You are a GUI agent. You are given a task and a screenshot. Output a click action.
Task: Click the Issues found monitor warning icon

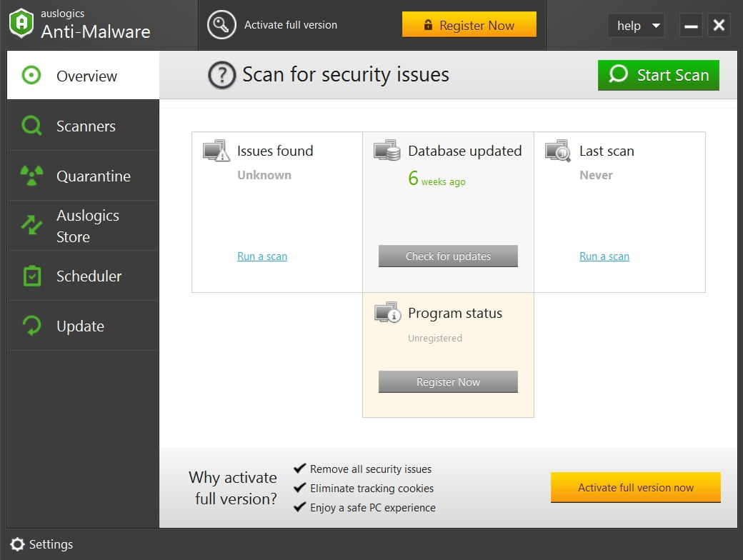[216, 151]
